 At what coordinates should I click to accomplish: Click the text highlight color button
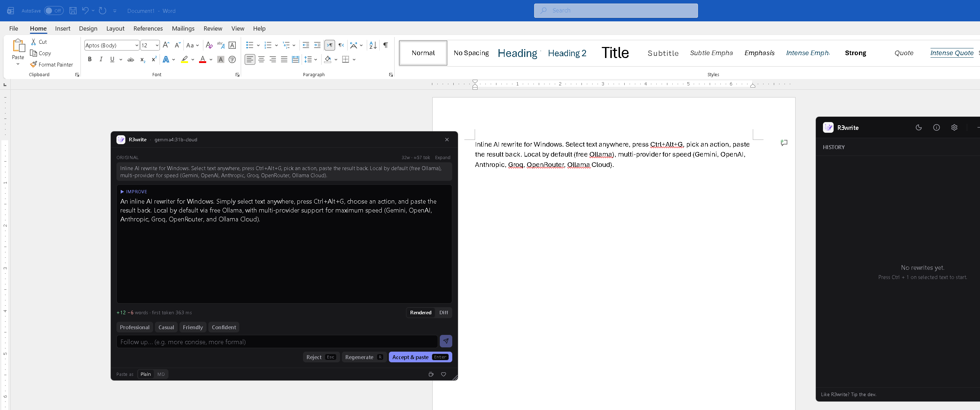click(x=184, y=60)
